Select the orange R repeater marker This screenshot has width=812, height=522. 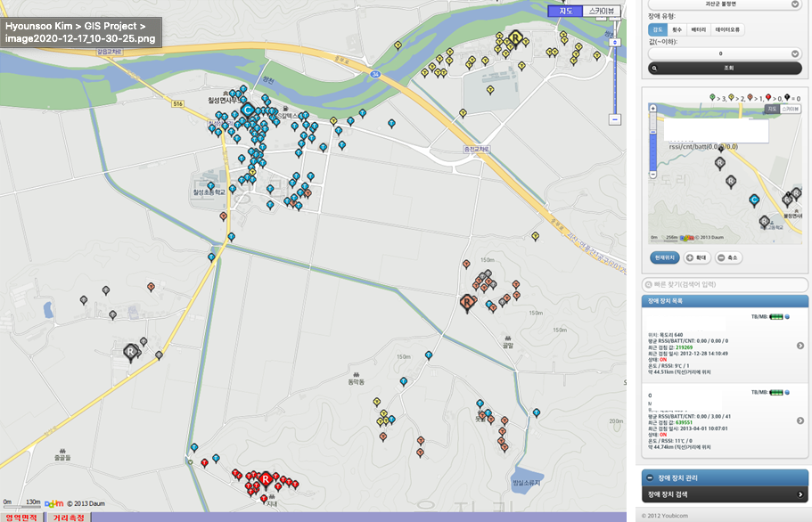(467, 302)
